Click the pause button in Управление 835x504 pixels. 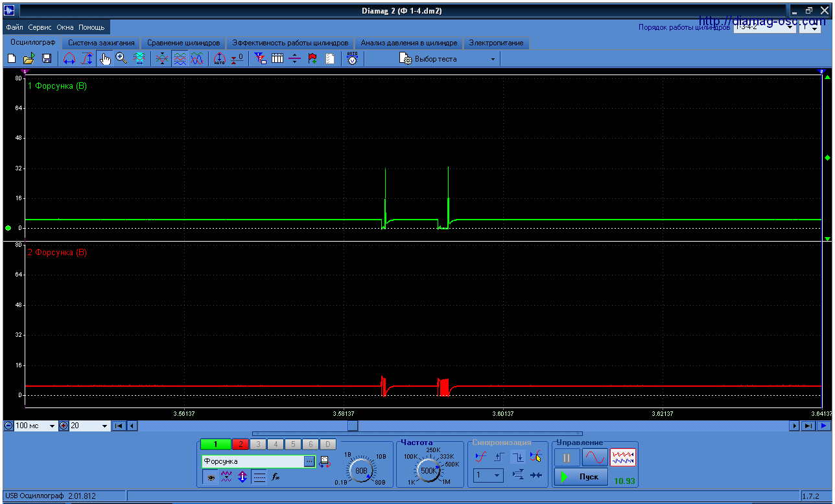tap(567, 458)
